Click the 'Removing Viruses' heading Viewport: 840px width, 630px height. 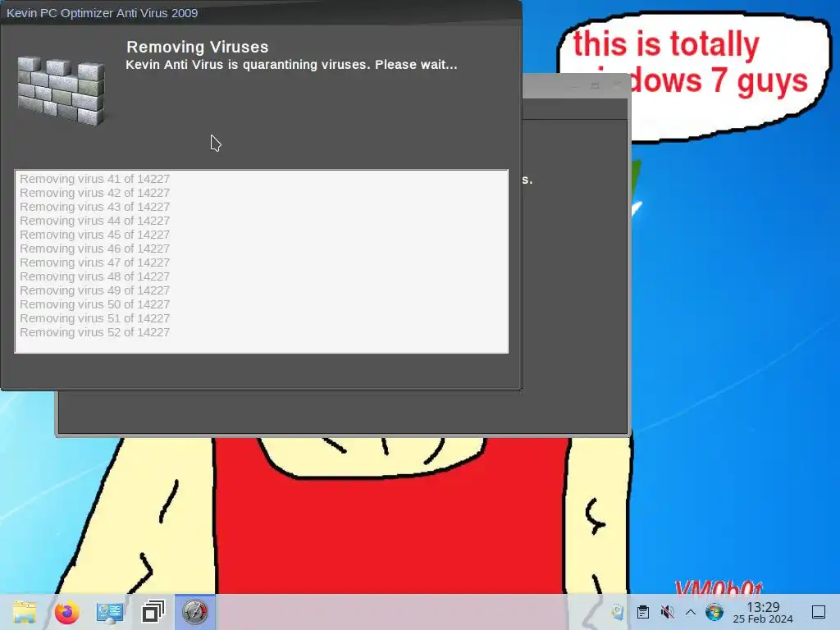pyautogui.click(x=197, y=47)
